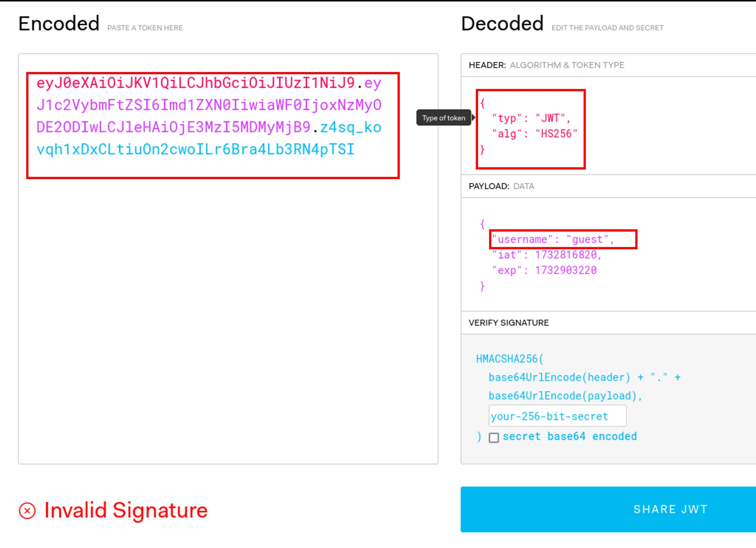Click the Type of token tooltip

point(444,118)
